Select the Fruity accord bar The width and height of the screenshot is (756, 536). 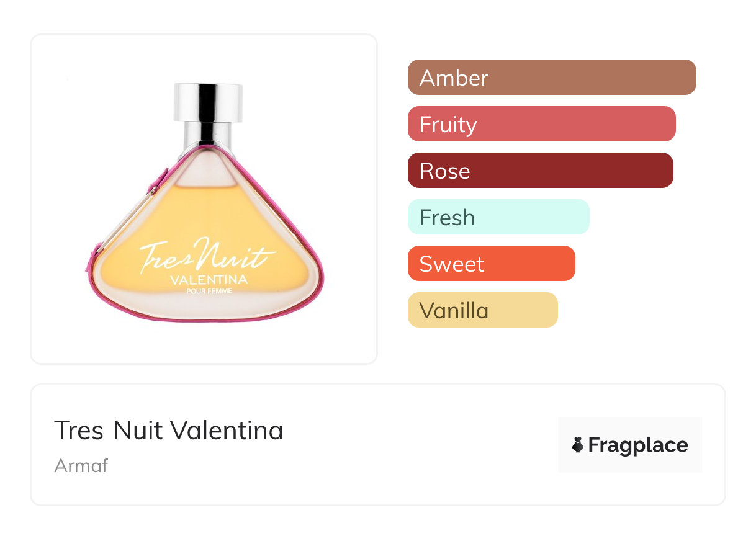541,124
